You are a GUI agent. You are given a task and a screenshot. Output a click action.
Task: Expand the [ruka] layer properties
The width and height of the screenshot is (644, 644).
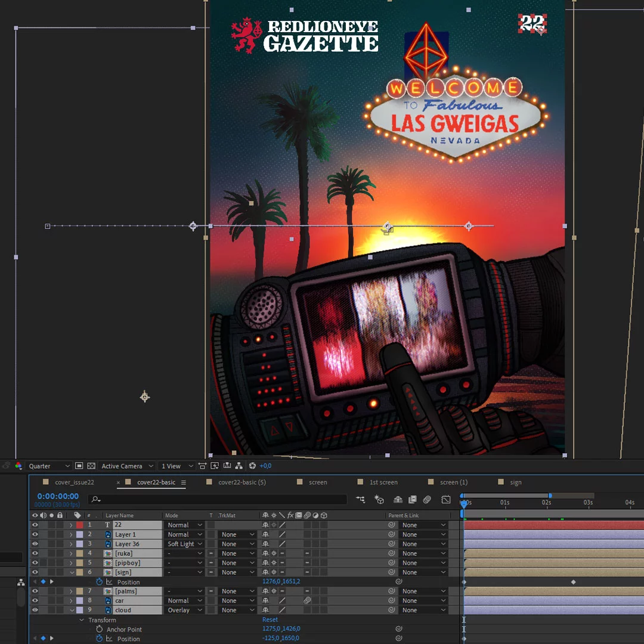(x=71, y=553)
